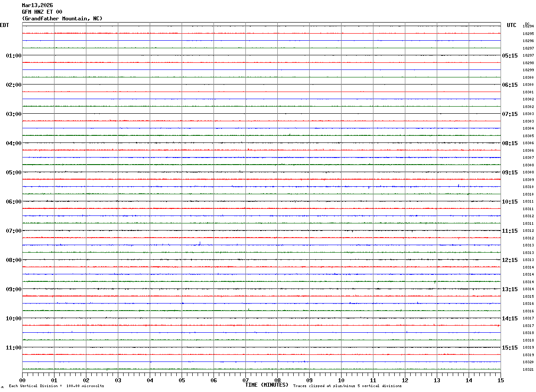Click the "05" minute label on time axis
The width and height of the screenshot is (536, 392).
[x=182, y=380]
